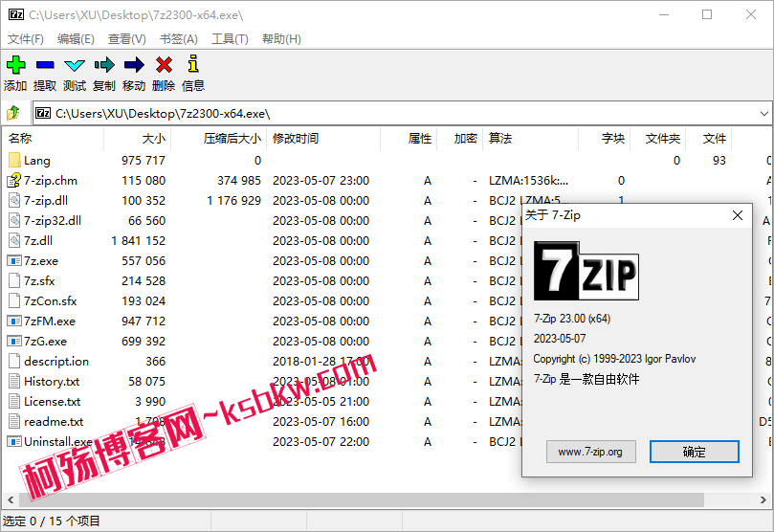Screen dimensions: 774x532
Task: Click the size value 975 717
Action: [x=144, y=161]
